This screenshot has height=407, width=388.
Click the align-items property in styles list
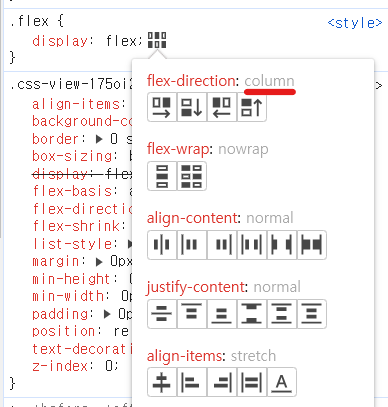click(76, 104)
